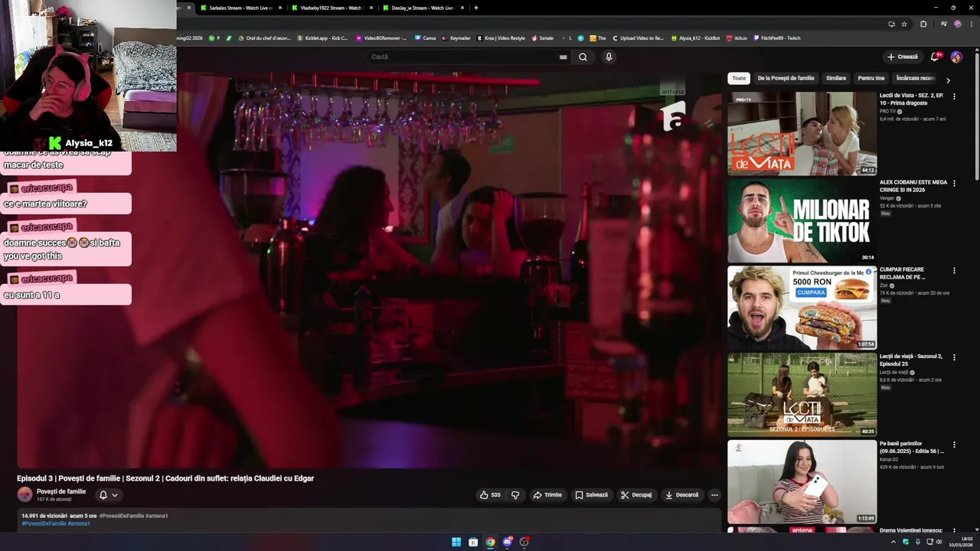This screenshot has width=980, height=551.
Task: Open Pe banii parintilor video thumbnail
Action: click(802, 482)
